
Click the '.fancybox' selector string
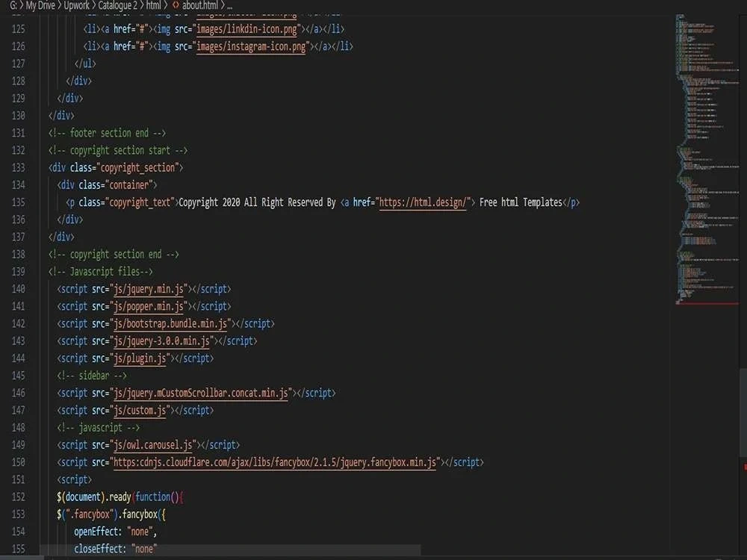click(x=90, y=514)
